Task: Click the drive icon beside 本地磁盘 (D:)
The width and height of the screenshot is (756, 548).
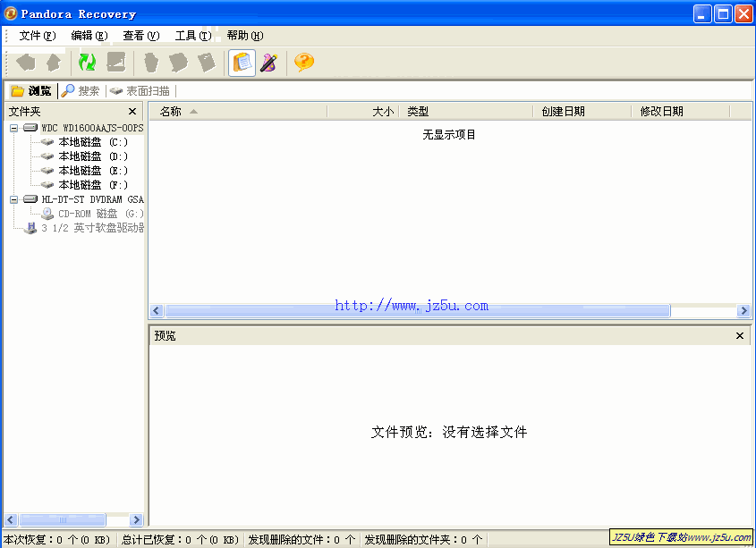Action: click(x=47, y=156)
